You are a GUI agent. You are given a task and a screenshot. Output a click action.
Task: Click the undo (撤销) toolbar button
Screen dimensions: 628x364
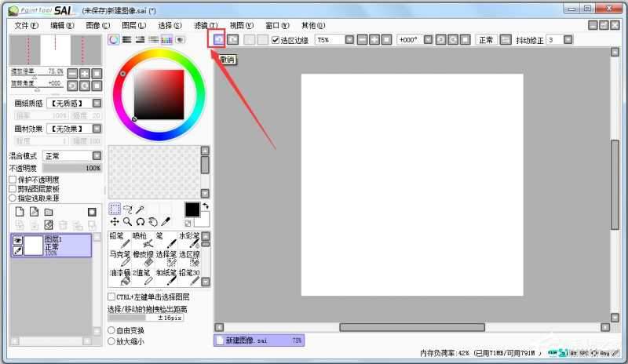tap(220, 39)
